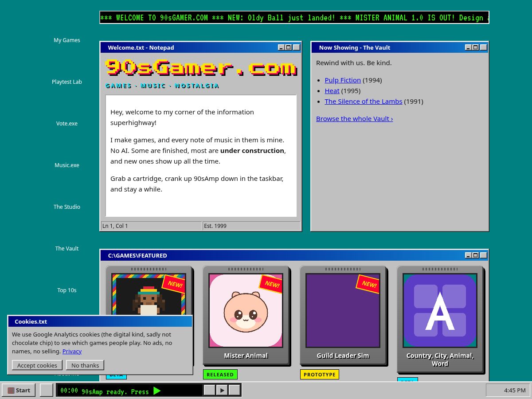Click the Welcome.txt - Notepad title bar

point(201,47)
